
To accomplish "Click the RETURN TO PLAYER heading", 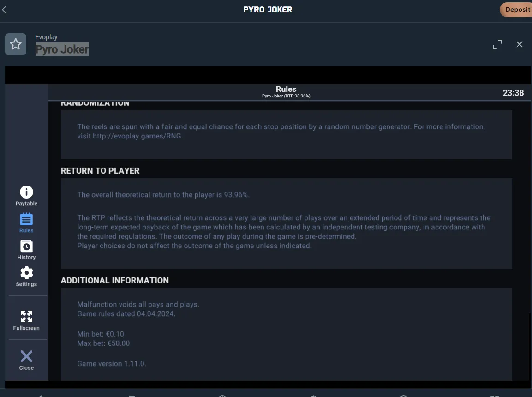I will [100, 171].
